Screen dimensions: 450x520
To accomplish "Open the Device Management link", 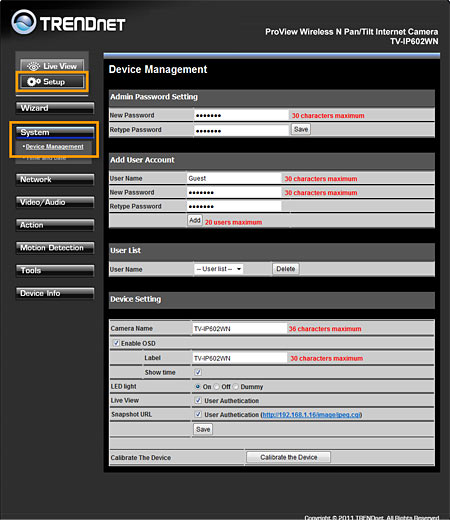I will click(x=55, y=147).
